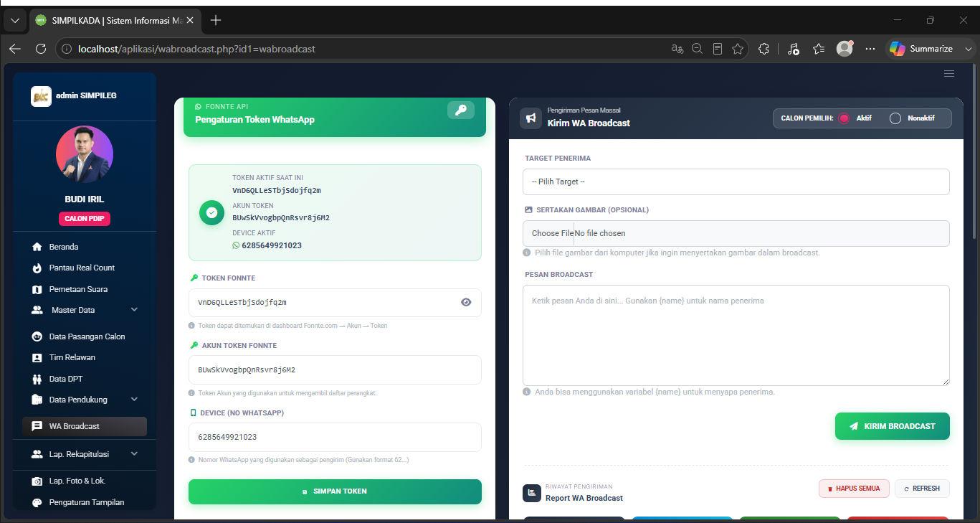Click the megaphone icon beside Kirim WA Broadcast

(x=531, y=118)
